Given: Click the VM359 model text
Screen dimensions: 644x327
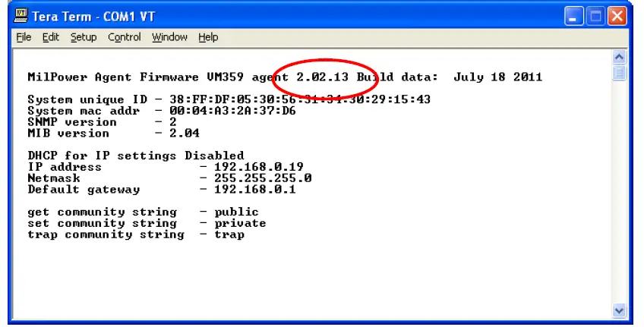Looking at the screenshot, I should click(x=225, y=77).
